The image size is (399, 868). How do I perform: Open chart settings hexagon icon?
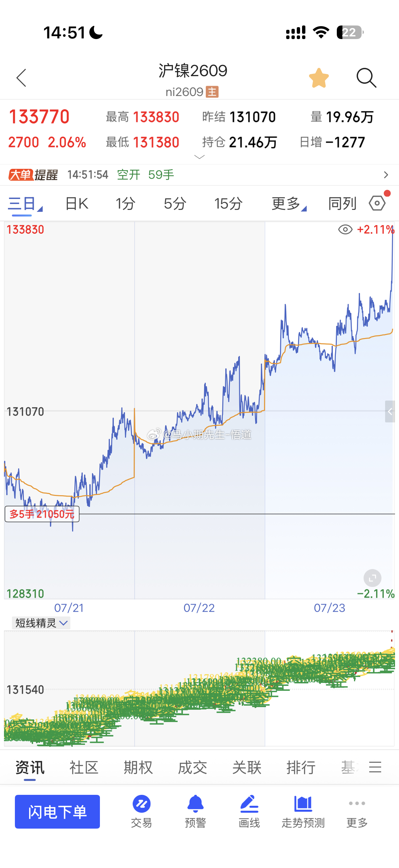(x=377, y=203)
